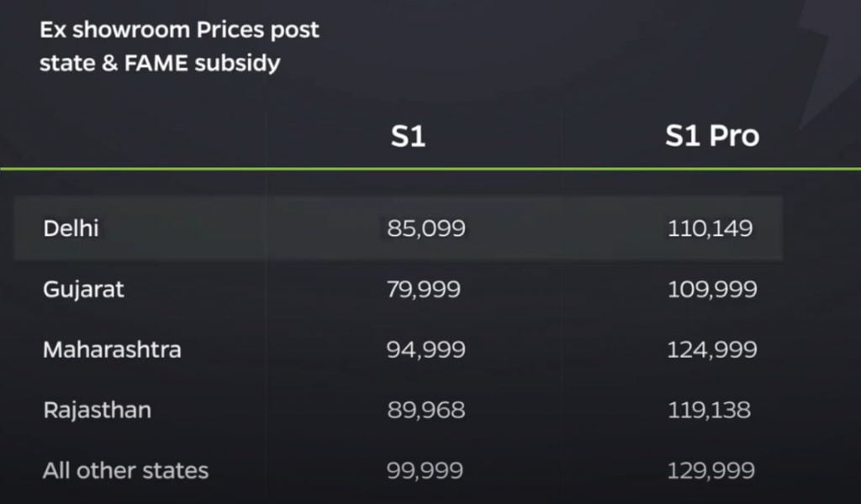Click the state & FAME subsidy text
Viewport: 861px width, 504px height.
point(160,62)
